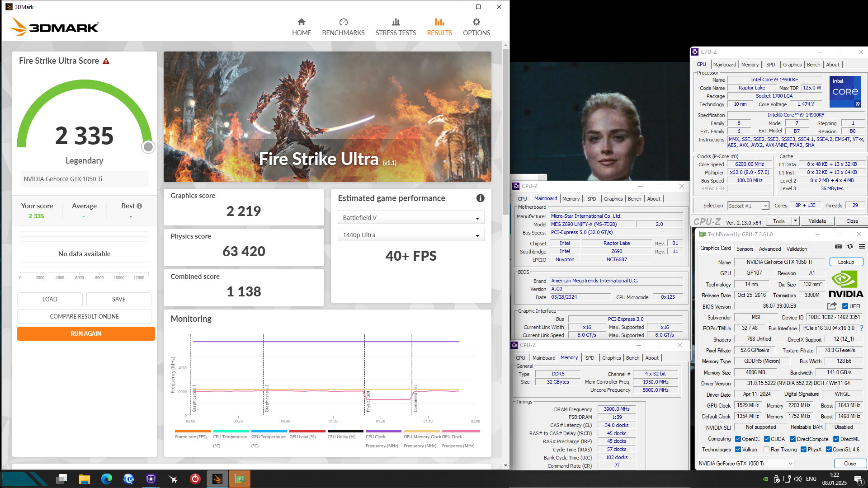The width and height of the screenshot is (868, 488).
Task: Click the GPU-Z refresh icon
Action: (x=850, y=246)
